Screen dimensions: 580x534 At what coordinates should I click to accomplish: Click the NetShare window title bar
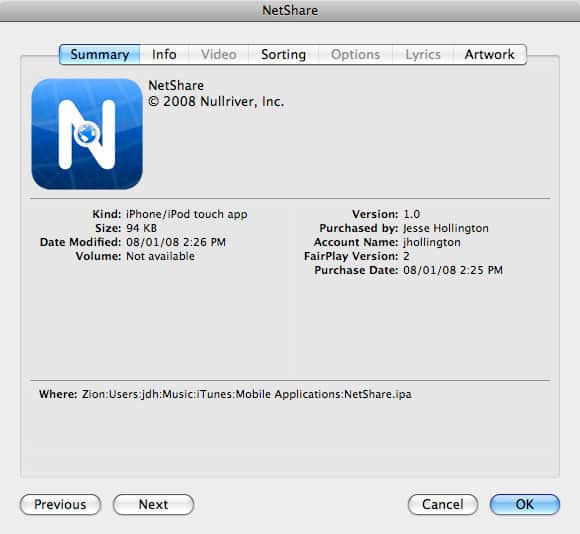[290, 10]
